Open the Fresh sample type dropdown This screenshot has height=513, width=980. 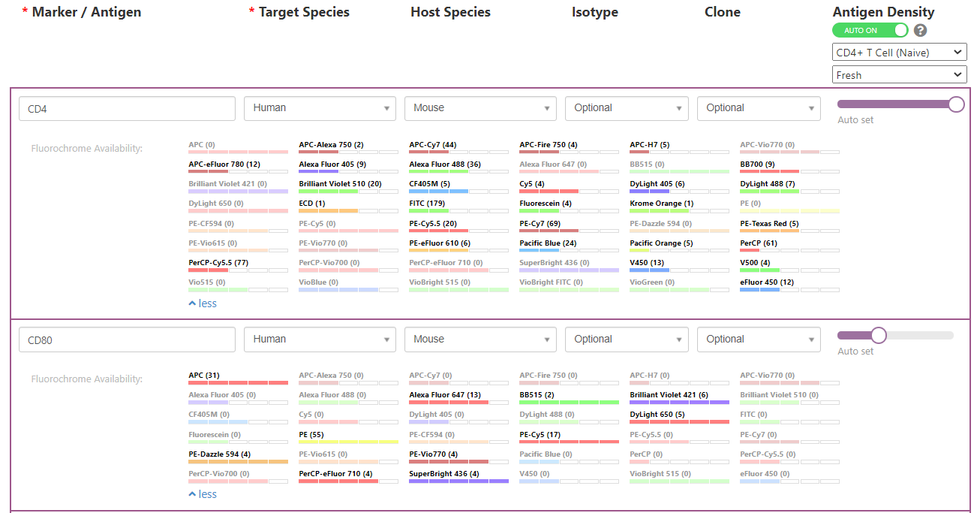[x=899, y=75]
